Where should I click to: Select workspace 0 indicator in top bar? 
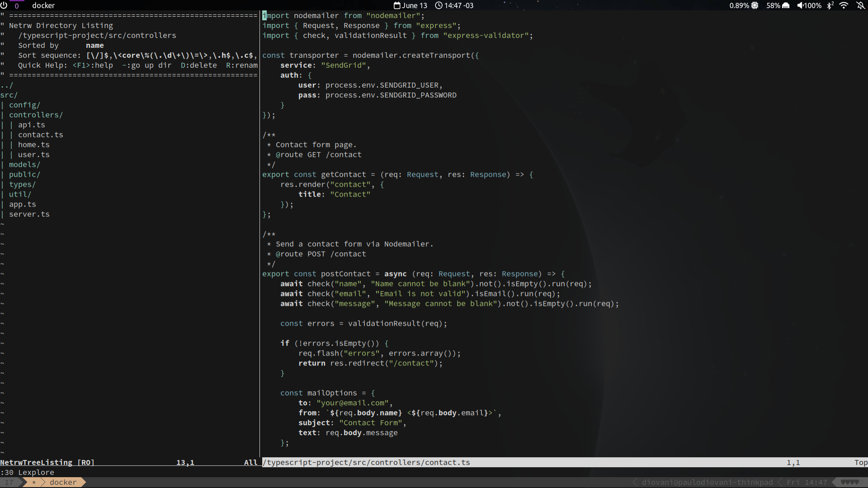click(17, 5)
